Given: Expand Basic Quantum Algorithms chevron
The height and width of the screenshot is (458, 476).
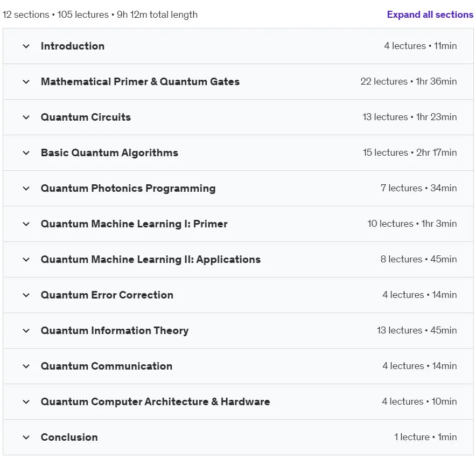Looking at the screenshot, I should 26,153.
